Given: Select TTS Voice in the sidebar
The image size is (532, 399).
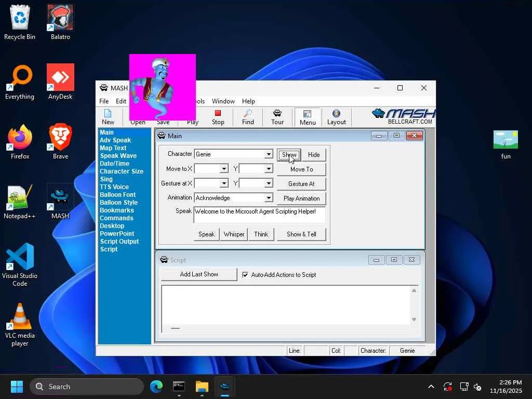Looking at the screenshot, I should tap(114, 187).
